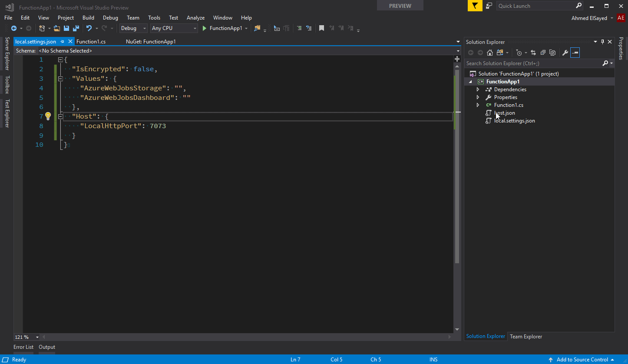Click the Solution and Folders view switch icon

[x=499, y=53]
